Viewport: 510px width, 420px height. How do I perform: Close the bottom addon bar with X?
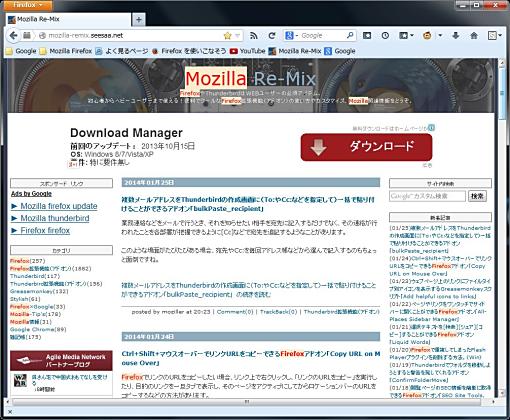pos(10,412)
